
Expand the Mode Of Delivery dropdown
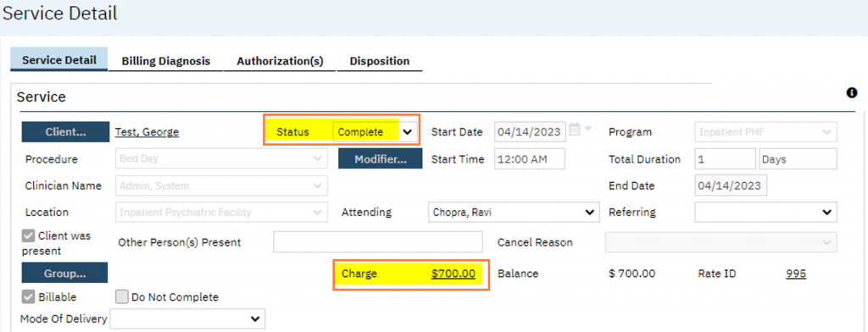click(188, 318)
